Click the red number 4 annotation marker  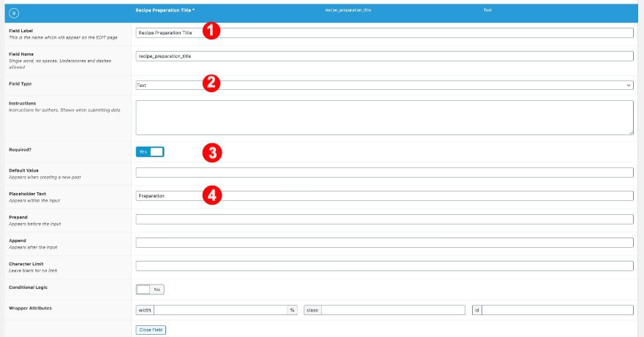tap(211, 195)
